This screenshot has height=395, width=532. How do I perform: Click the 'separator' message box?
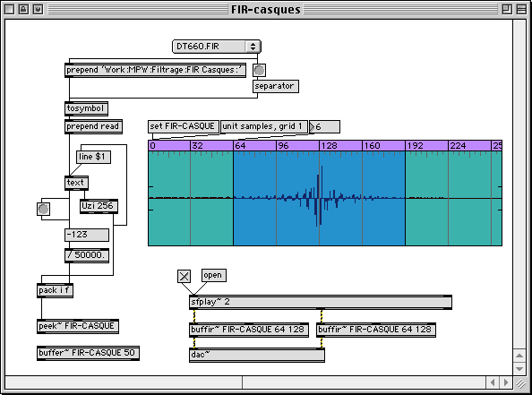pos(276,86)
